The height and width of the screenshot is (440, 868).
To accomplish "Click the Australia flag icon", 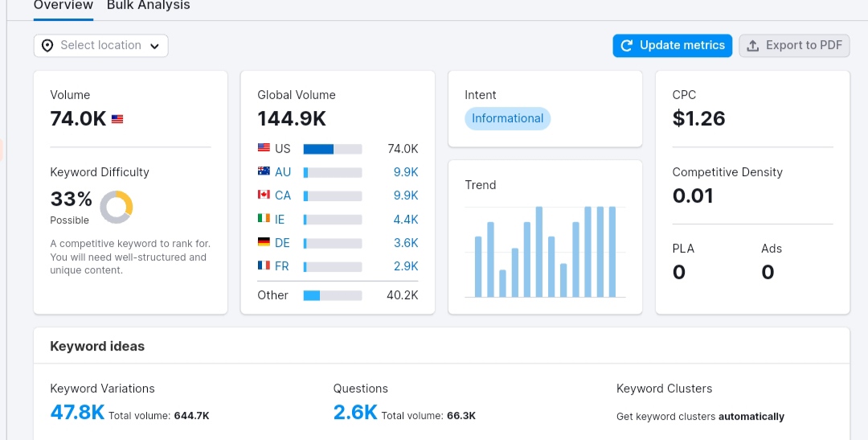I will (264, 171).
